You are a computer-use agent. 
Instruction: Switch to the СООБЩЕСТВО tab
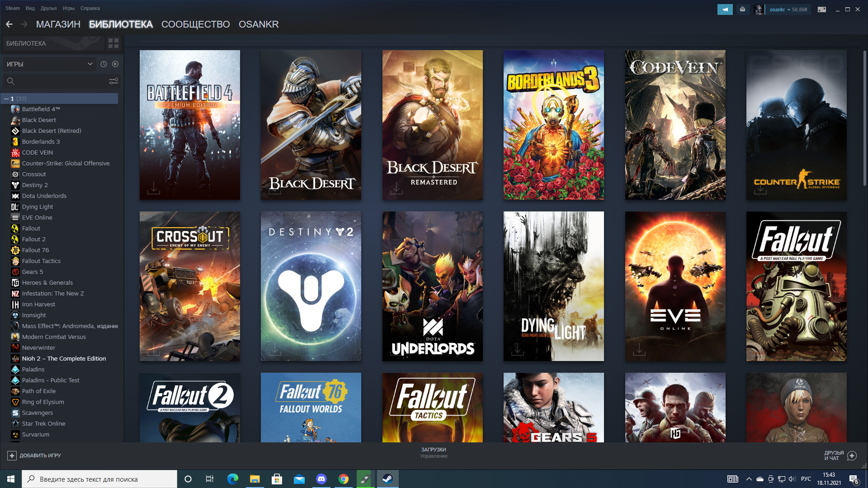coord(195,24)
